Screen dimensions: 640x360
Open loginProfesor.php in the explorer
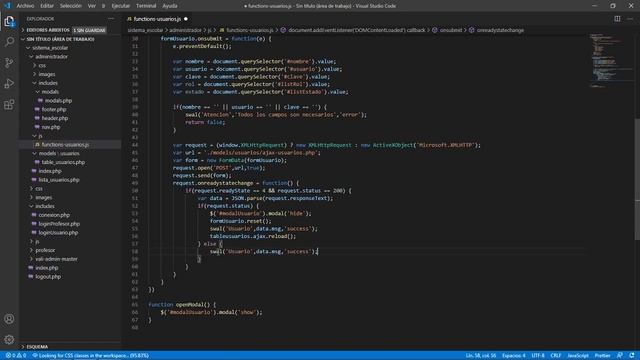tap(59, 224)
